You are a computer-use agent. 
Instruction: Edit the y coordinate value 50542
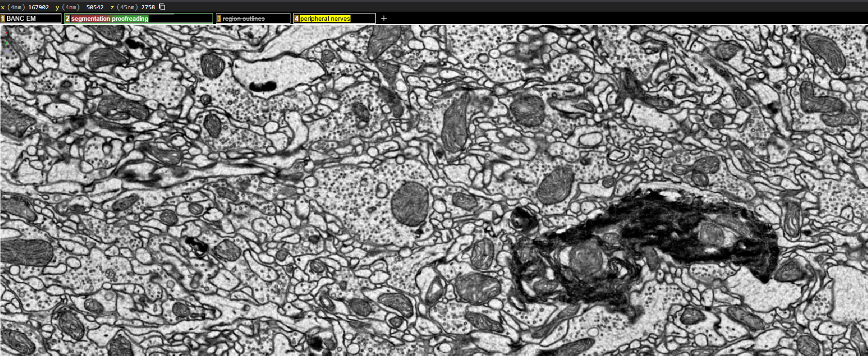click(x=95, y=7)
